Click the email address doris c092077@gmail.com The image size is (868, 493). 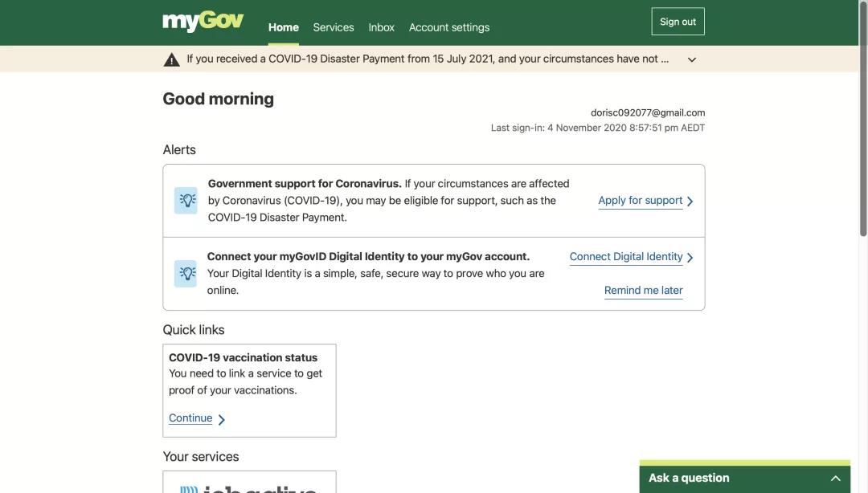[648, 113]
